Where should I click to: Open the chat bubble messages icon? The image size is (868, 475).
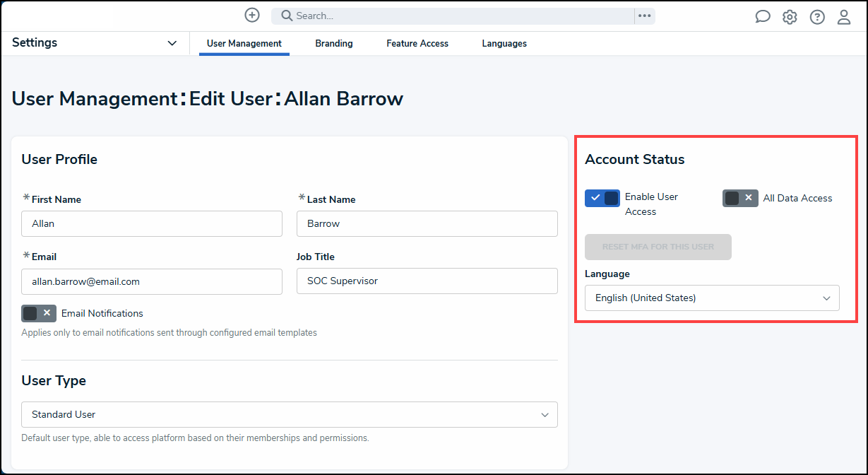click(763, 17)
